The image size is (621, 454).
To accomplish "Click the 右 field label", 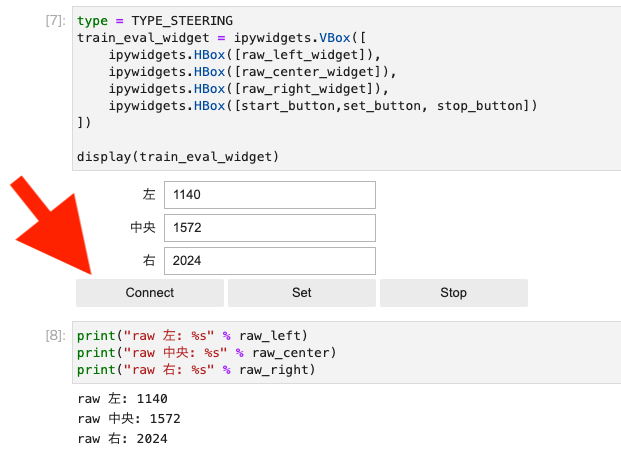I will pyautogui.click(x=149, y=261).
